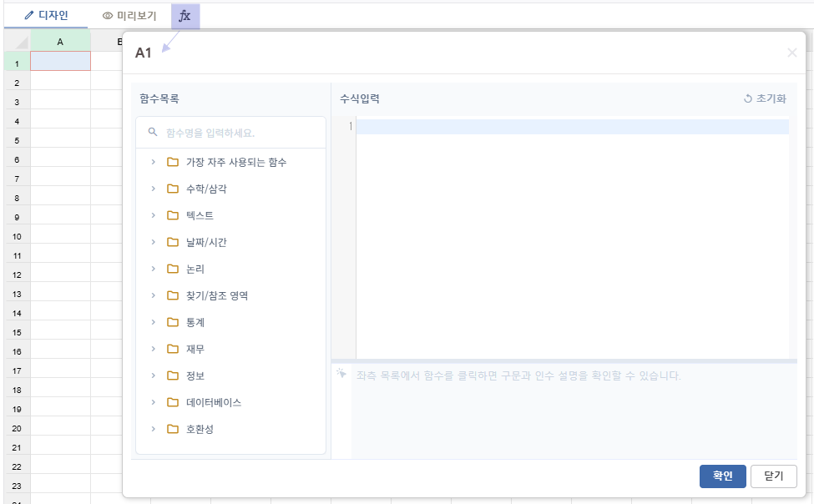Expand the 텍스트 category chevron

(x=153, y=215)
